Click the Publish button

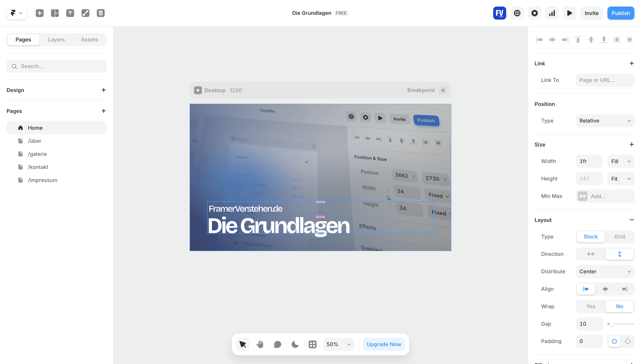pos(621,13)
